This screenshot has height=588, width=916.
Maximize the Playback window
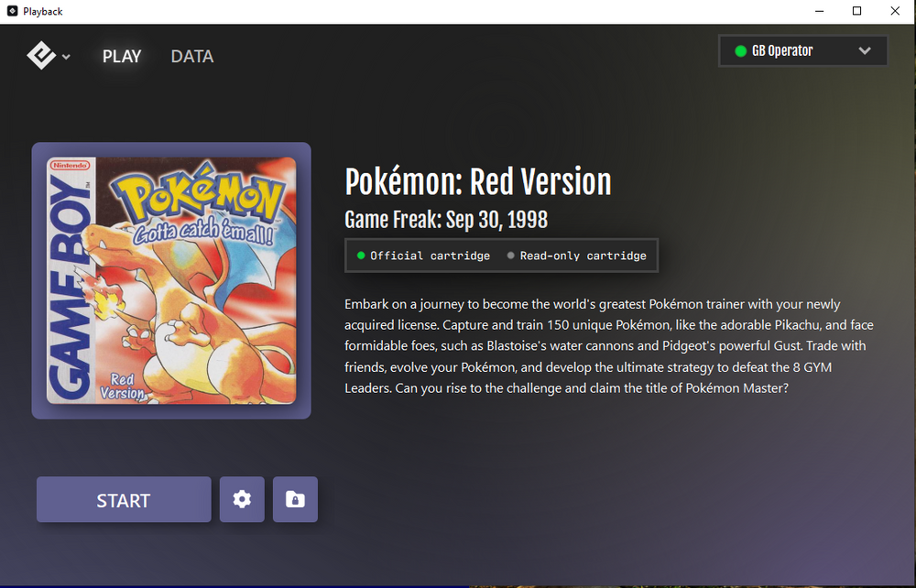click(856, 11)
